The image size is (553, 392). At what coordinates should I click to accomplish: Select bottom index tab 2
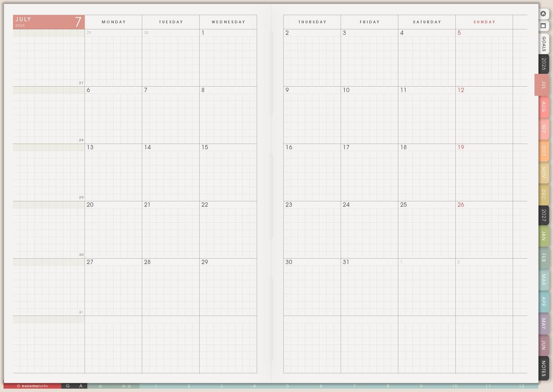[189, 386]
